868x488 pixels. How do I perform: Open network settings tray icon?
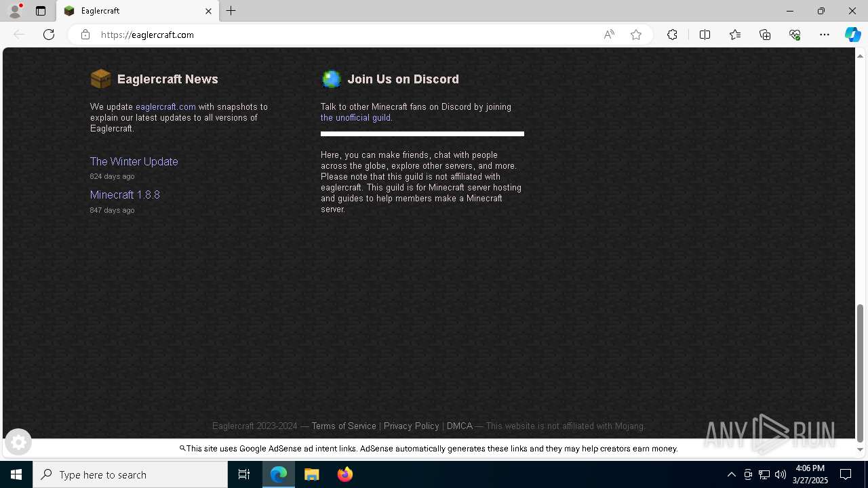[764, 474]
